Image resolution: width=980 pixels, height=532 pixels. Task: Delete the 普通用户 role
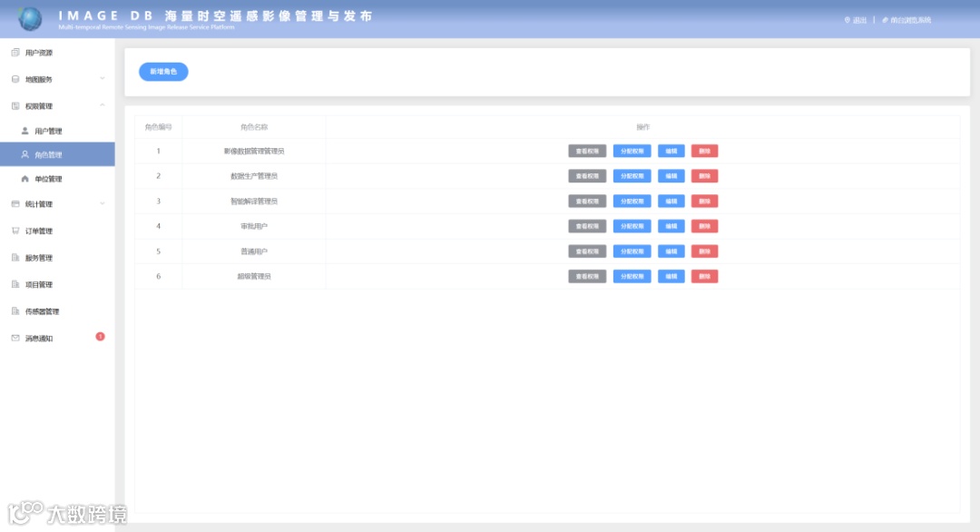click(x=704, y=251)
